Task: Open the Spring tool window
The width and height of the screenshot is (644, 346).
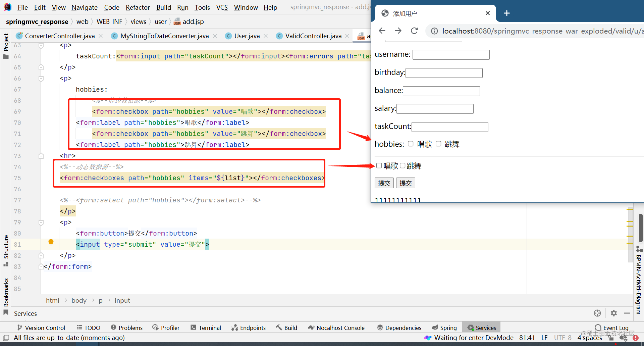Action: point(444,328)
